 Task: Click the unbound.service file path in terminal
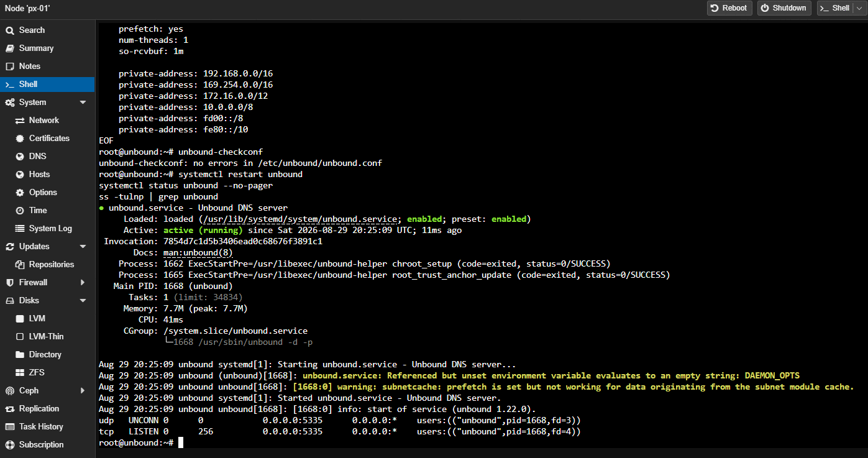300,219
